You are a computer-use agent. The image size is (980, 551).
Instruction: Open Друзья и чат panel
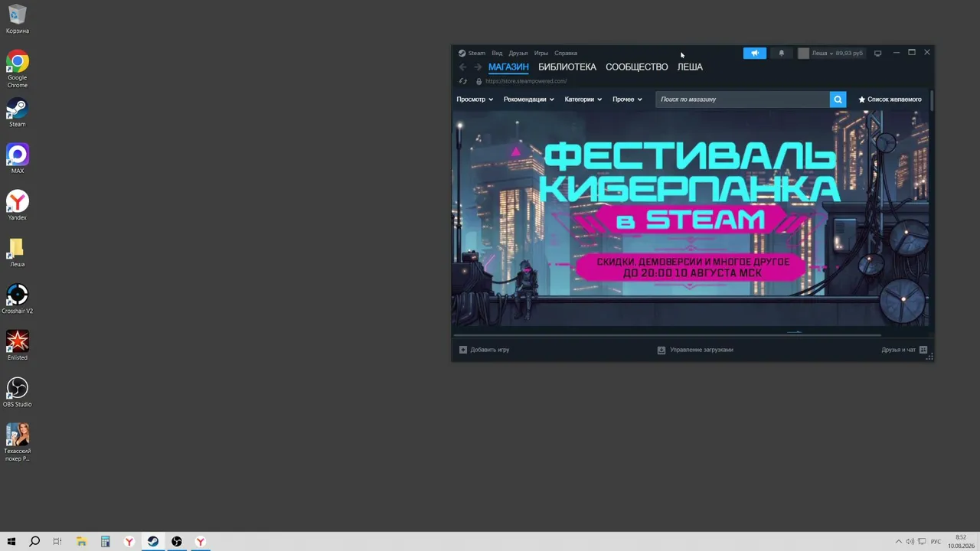pos(904,350)
